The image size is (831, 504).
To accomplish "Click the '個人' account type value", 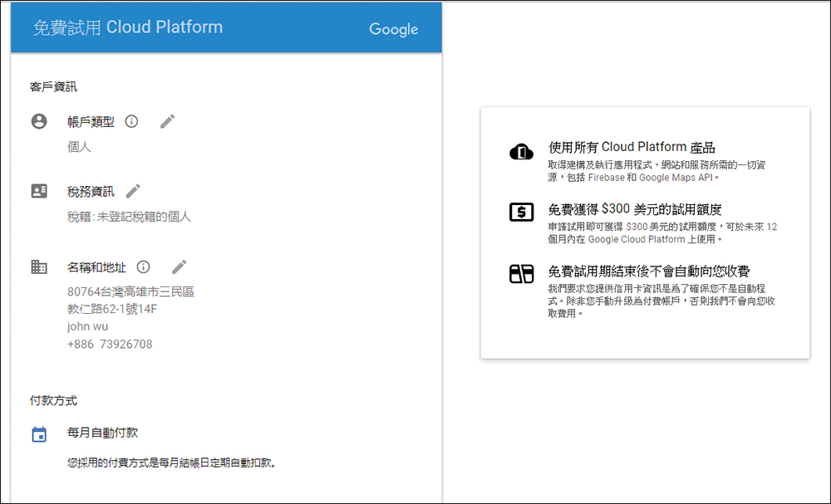I will point(79,147).
